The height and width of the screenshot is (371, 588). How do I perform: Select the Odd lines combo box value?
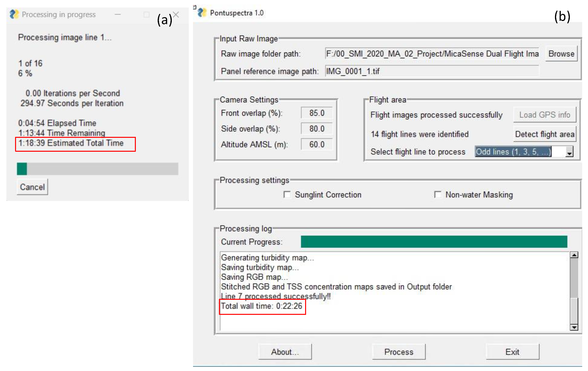point(513,152)
